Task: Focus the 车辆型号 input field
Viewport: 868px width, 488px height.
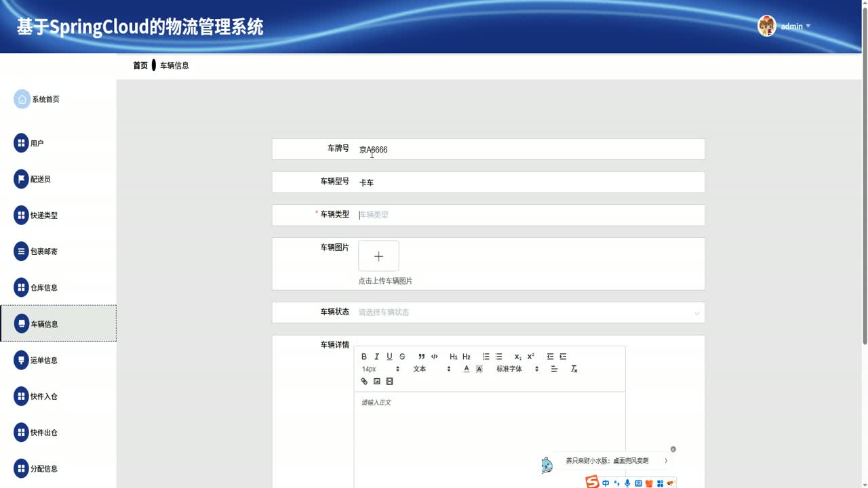Action: pos(529,182)
